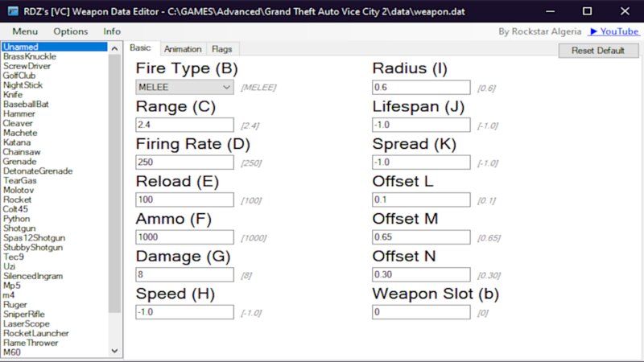This screenshot has height=362, width=644.
Task: Click the Range (C) input field
Action: (x=185, y=125)
